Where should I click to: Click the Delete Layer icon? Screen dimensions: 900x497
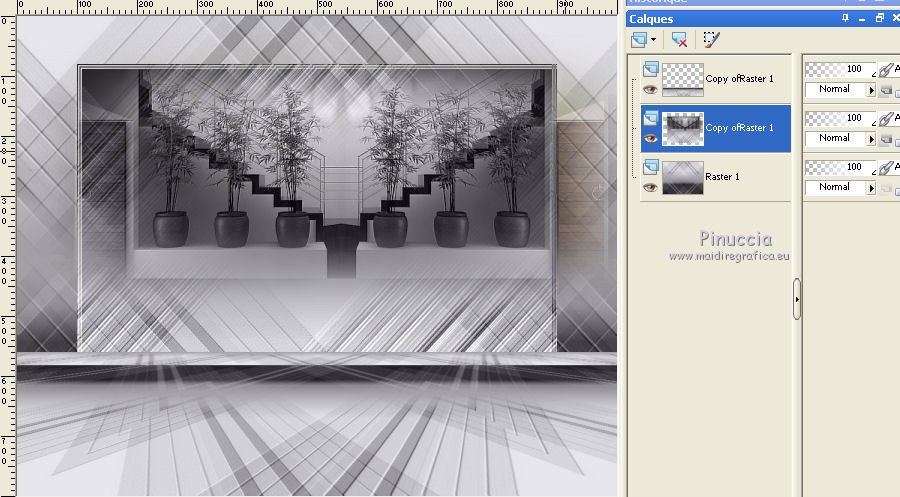tap(679, 39)
